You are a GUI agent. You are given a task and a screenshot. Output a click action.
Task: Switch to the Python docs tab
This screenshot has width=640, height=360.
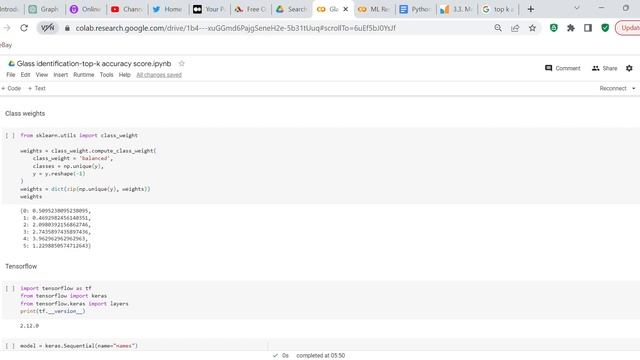click(415, 9)
